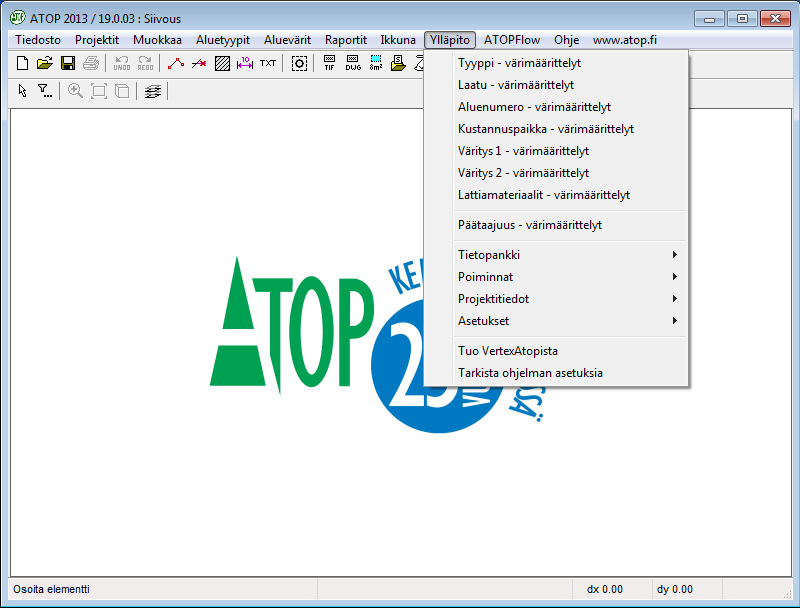Image resolution: width=800 pixels, height=608 pixels.
Task: Click the UNDO toolbar icon
Action: (x=122, y=63)
